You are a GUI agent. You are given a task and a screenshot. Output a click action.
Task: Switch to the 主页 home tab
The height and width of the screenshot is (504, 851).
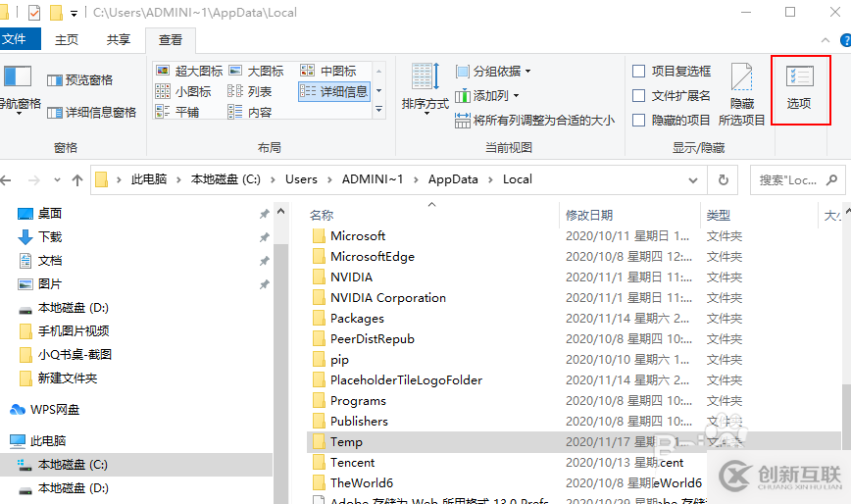click(x=67, y=39)
